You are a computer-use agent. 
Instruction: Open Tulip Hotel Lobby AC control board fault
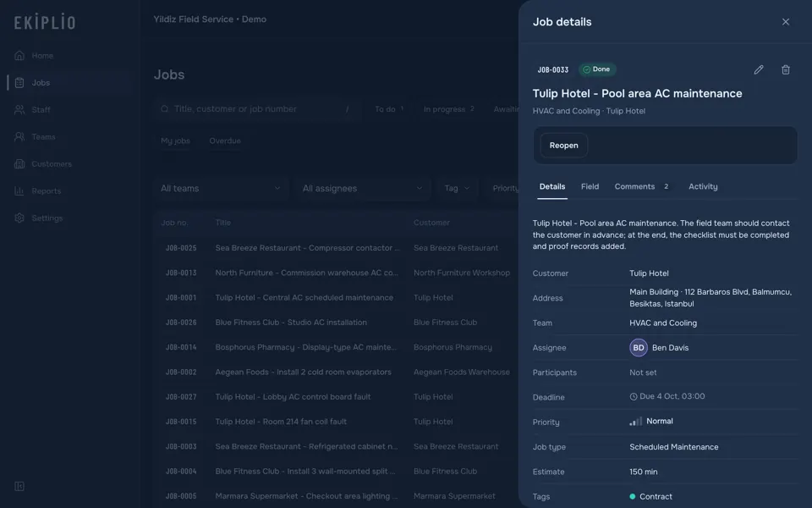tap(337, 397)
